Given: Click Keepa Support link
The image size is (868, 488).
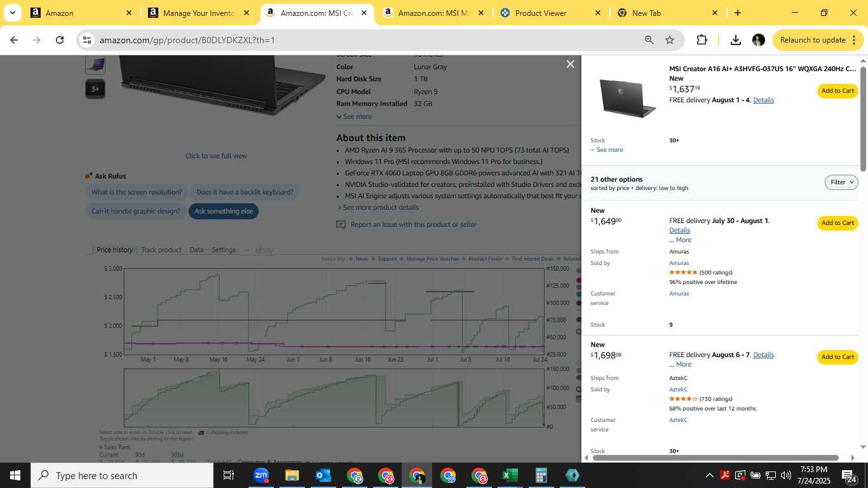Looking at the screenshot, I should click(x=387, y=259).
